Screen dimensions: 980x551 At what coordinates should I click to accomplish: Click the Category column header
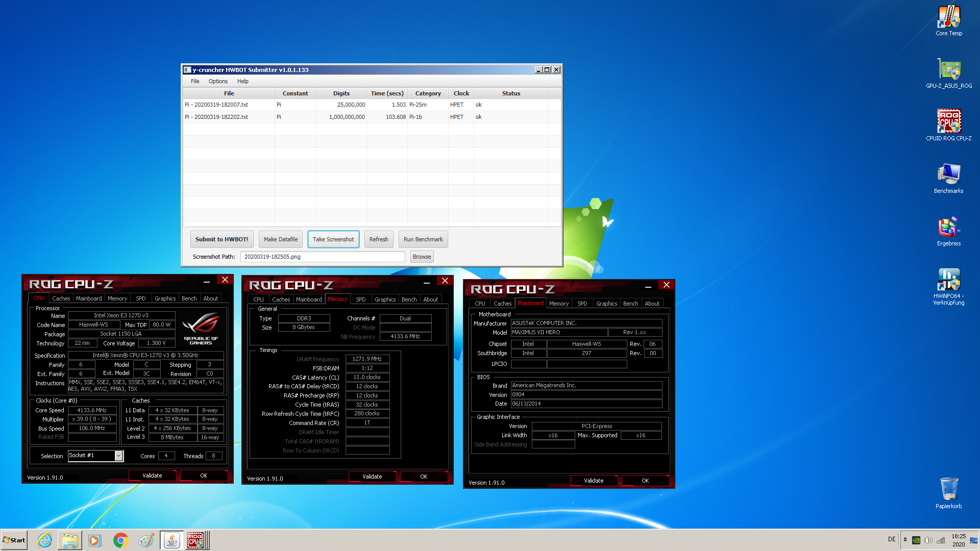pos(428,93)
